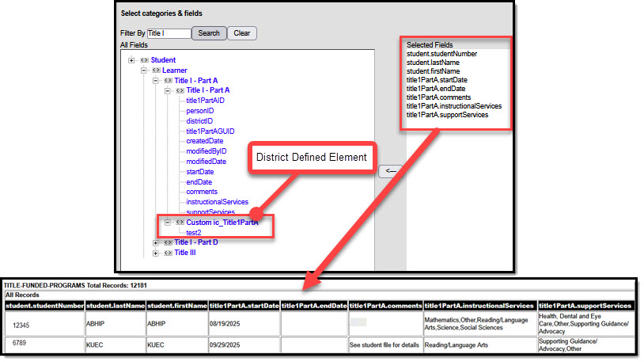Click the Learner category icon
Viewport: 644px width, 362px height.
click(156, 70)
